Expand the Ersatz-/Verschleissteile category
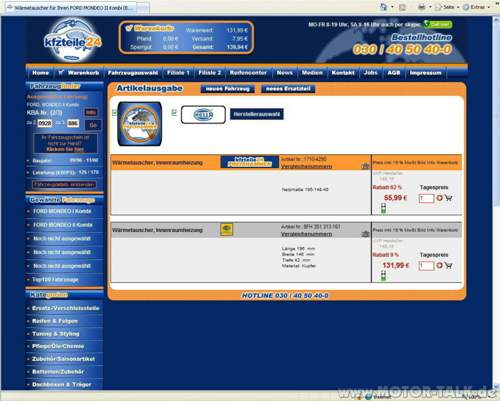500x401 pixels. [x=65, y=308]
